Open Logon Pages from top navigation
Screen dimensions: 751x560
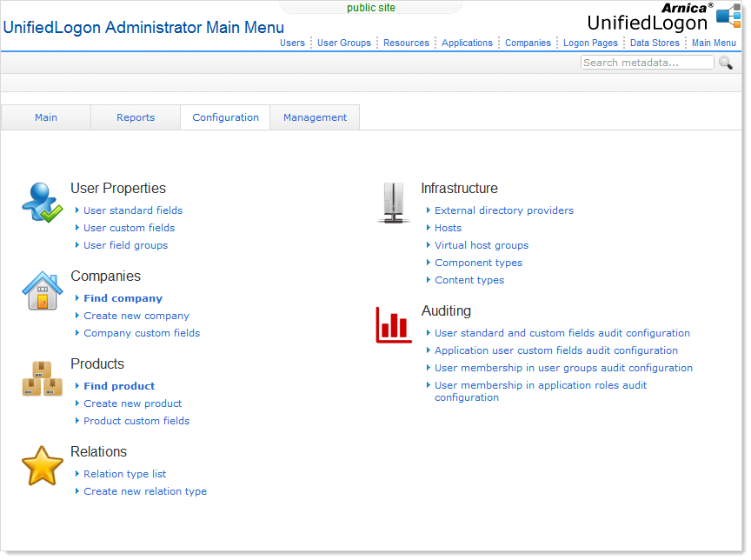(x=590, y=43)
